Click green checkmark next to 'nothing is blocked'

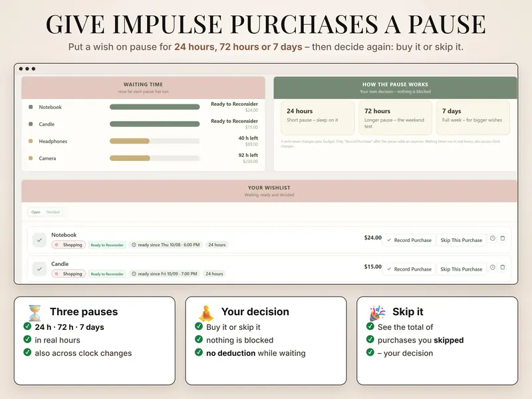pos(199,339)
